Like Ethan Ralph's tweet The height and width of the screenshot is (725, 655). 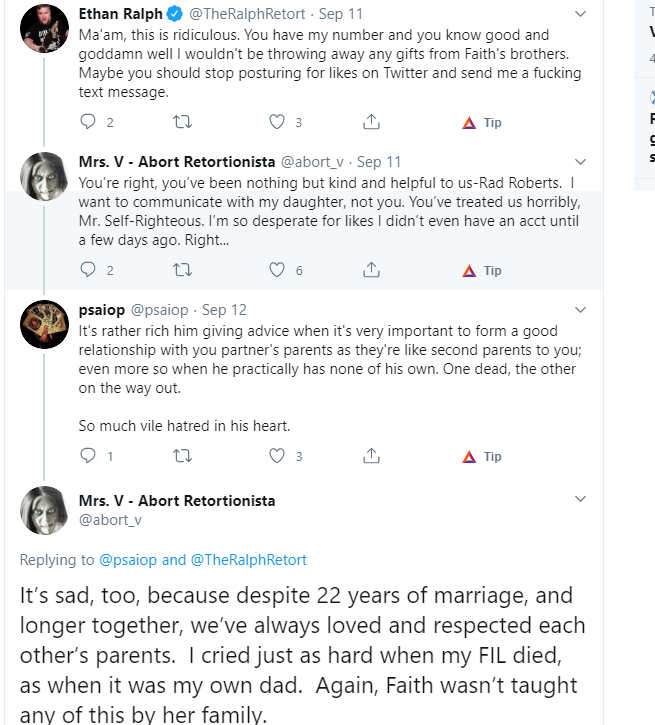(277, 122)
